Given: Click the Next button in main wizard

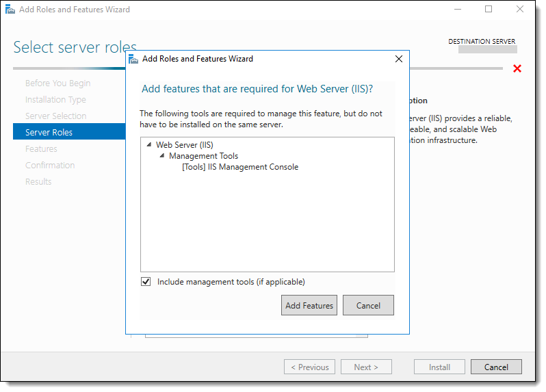Looking at the screenshot, I should [366, 367].
